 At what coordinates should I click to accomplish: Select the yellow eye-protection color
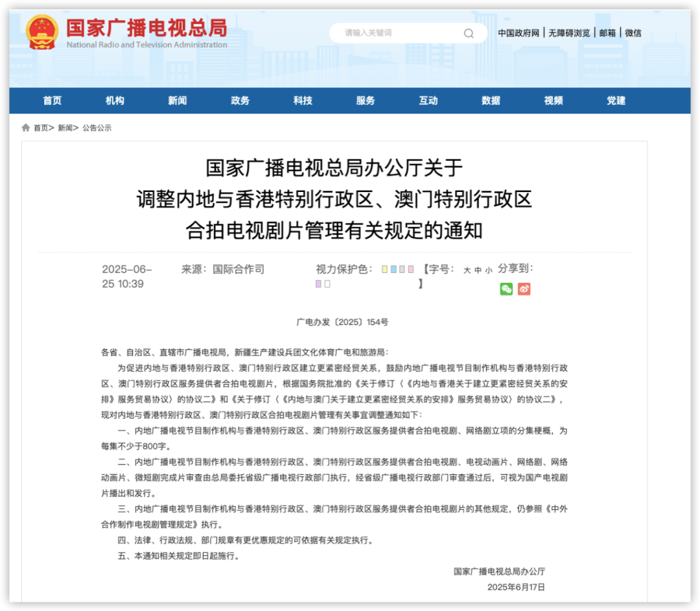[x=384, y=269]
